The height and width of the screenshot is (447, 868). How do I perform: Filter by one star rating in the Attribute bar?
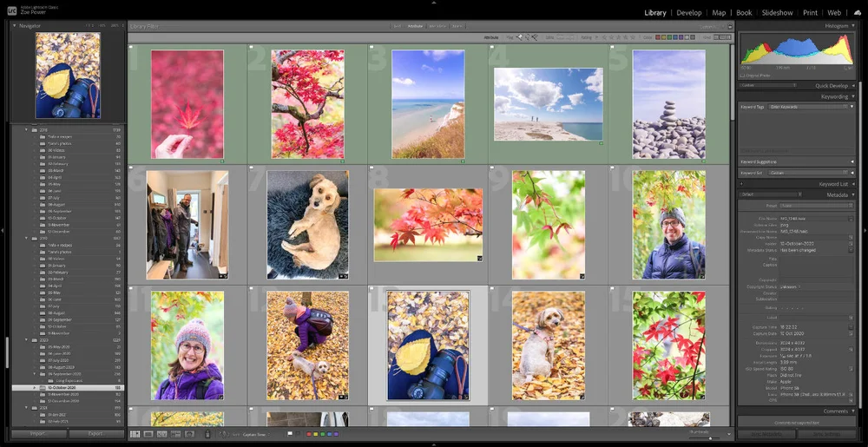(604, 37)
